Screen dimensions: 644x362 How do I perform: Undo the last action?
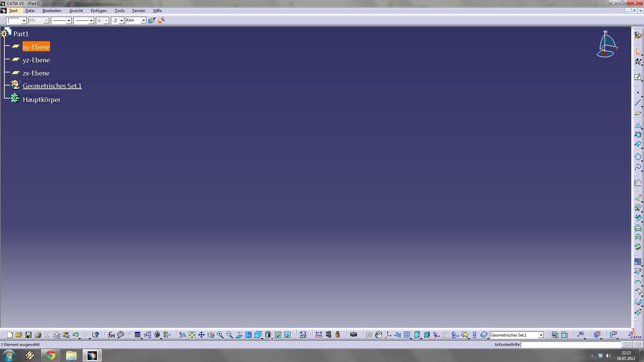pyautogui.click(x=75, y=335)
